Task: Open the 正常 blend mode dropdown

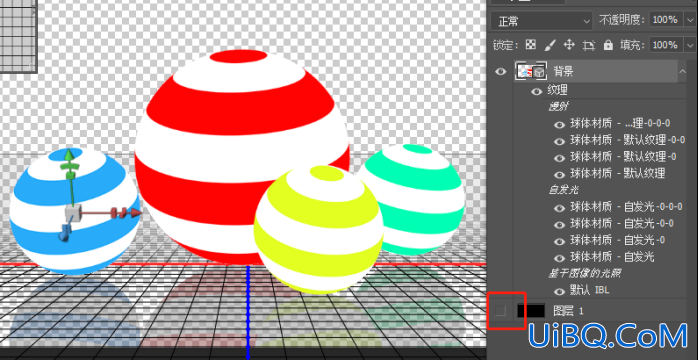Action: [x=542, y=20]
